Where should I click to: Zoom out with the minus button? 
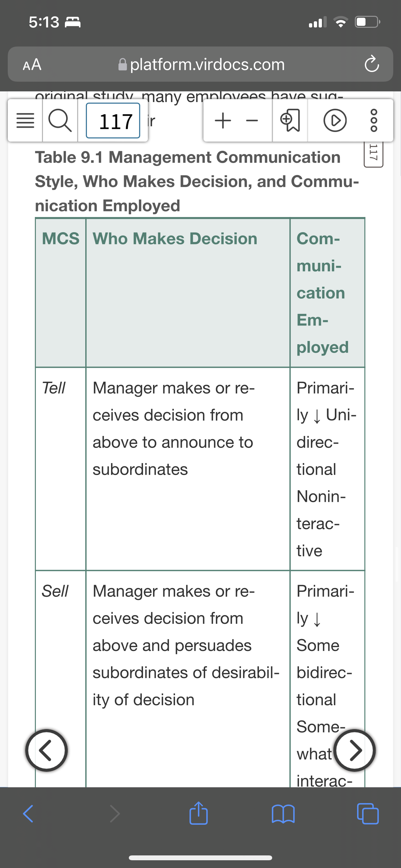coord(252,121)
